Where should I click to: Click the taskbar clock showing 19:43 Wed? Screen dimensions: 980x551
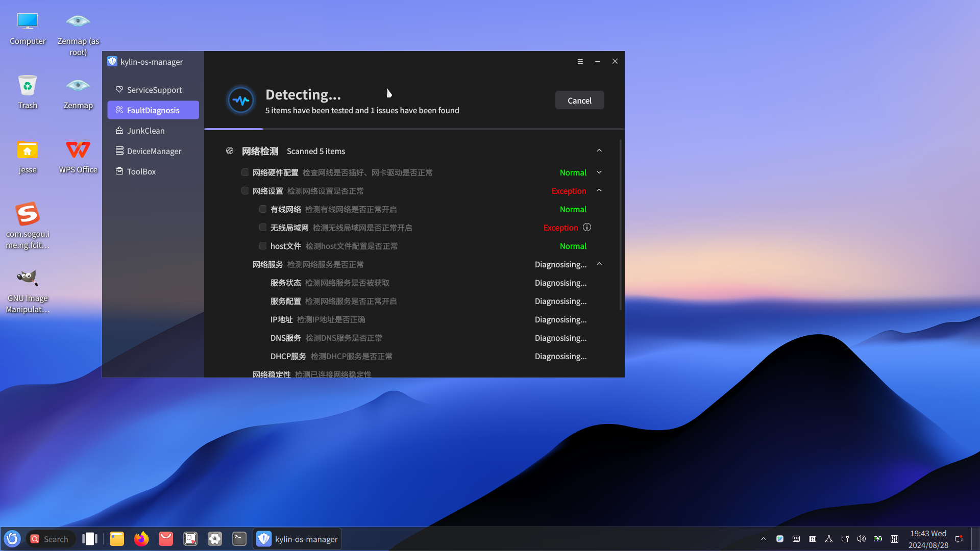pos(928,539)
